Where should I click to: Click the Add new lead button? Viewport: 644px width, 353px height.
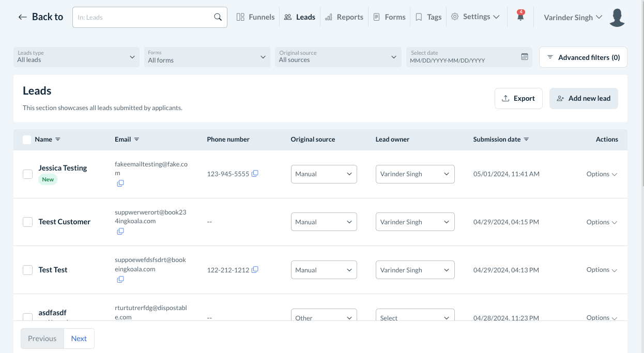[x=584, y=98]
